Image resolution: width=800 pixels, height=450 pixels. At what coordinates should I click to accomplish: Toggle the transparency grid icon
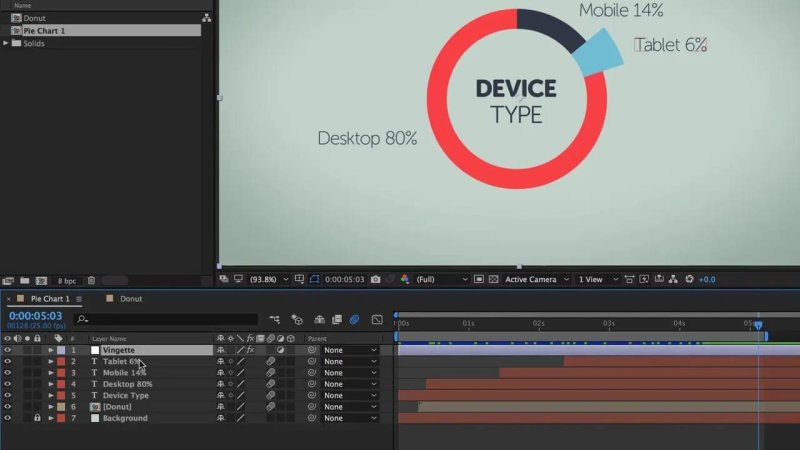point(493,279)
